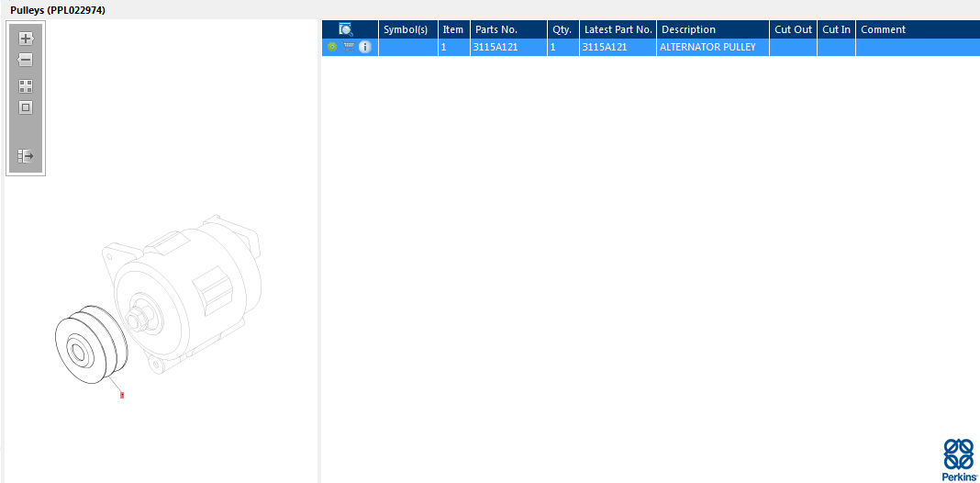Sort by the Item column header
Image resolution: width=980 pixels, height=483 pixels.
453,29
